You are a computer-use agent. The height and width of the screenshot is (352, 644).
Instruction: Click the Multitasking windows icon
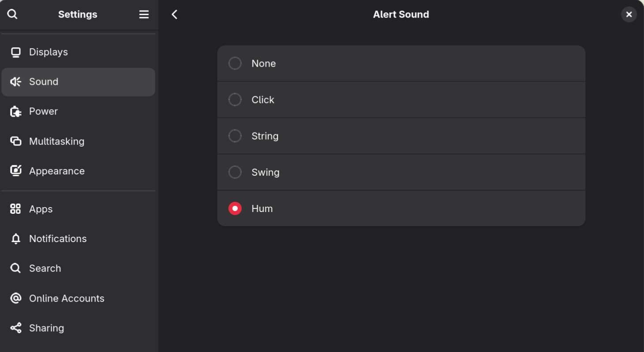[16, 141]
